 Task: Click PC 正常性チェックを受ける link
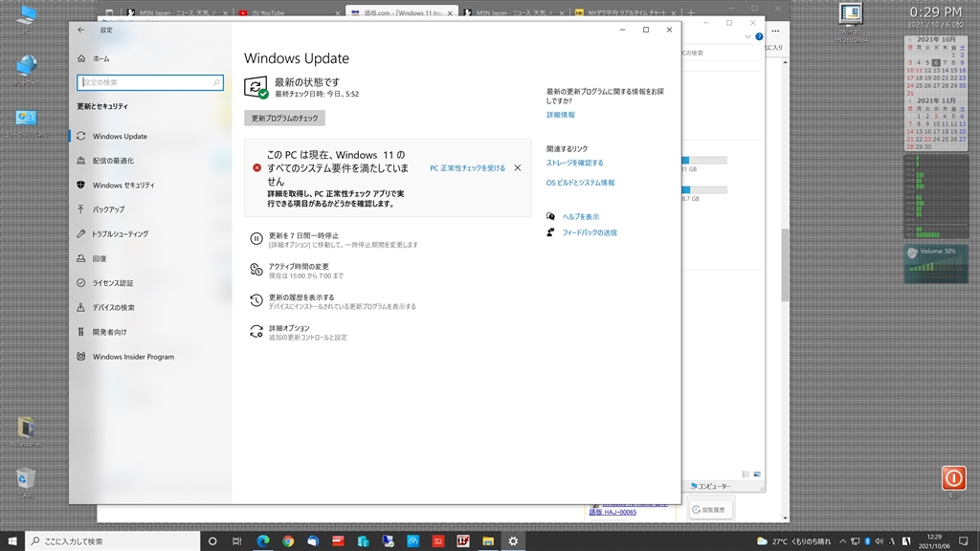(467, 168)
